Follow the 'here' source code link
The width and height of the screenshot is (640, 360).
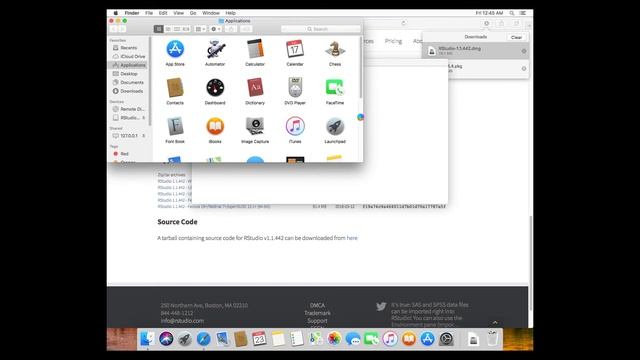(x=352, y=238)
